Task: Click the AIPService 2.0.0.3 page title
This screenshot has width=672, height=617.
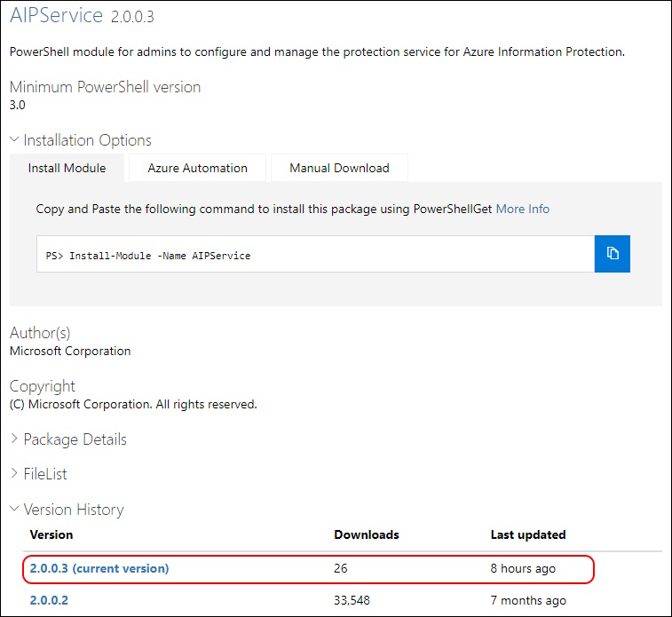Action: [82, 15]
